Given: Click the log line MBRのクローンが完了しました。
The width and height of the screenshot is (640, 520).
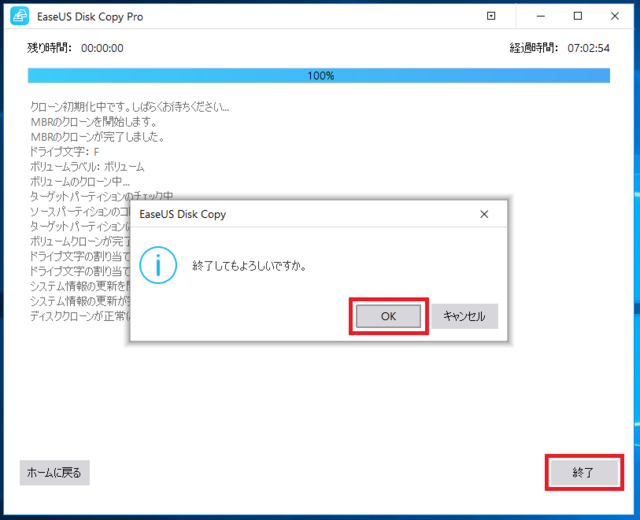Looking at the screenshot, I should pos(98,137).
